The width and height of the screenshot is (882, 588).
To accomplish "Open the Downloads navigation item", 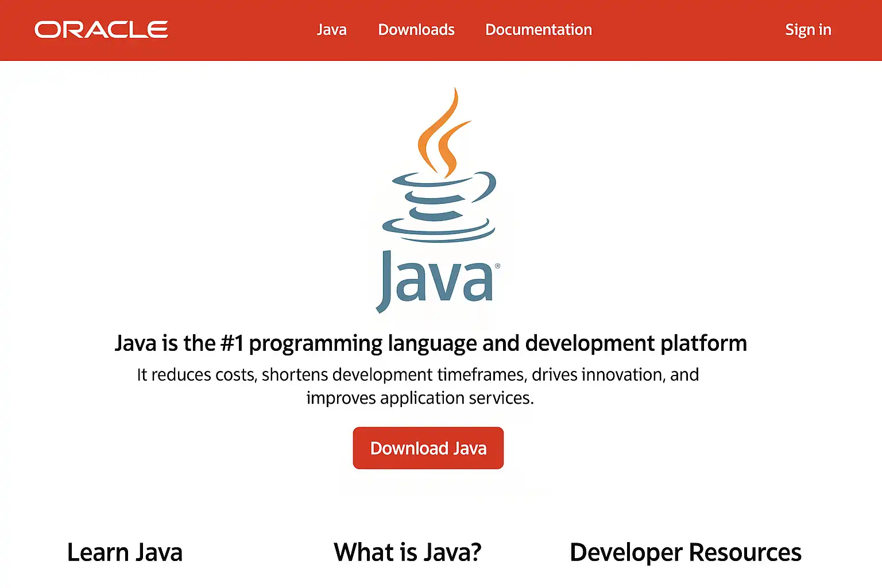I will (416, 30).
